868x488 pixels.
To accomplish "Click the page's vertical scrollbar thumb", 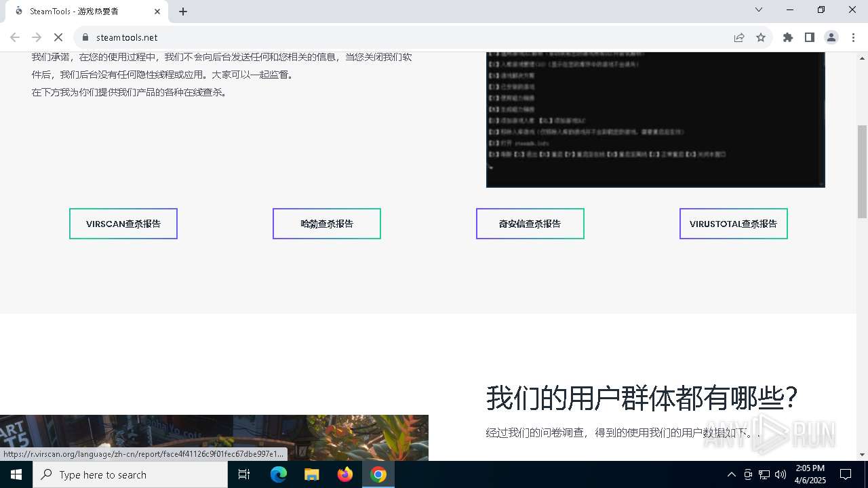I will 863,171.
